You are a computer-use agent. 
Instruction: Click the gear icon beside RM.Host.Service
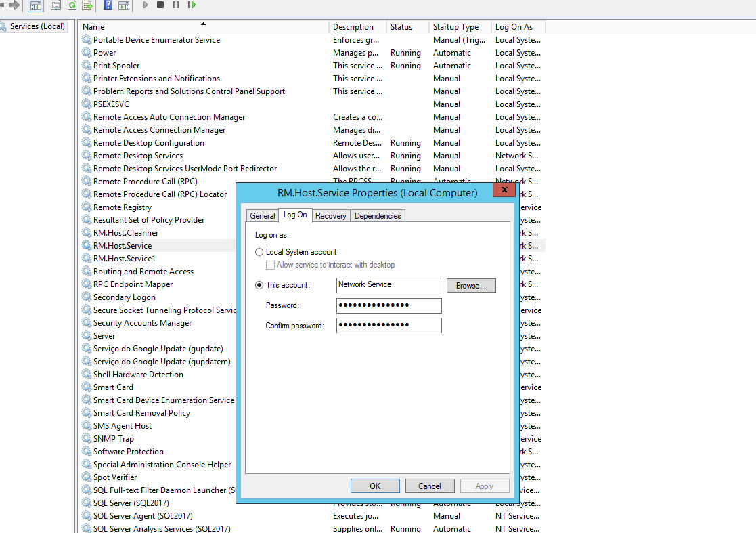click(x=87, y=246)
